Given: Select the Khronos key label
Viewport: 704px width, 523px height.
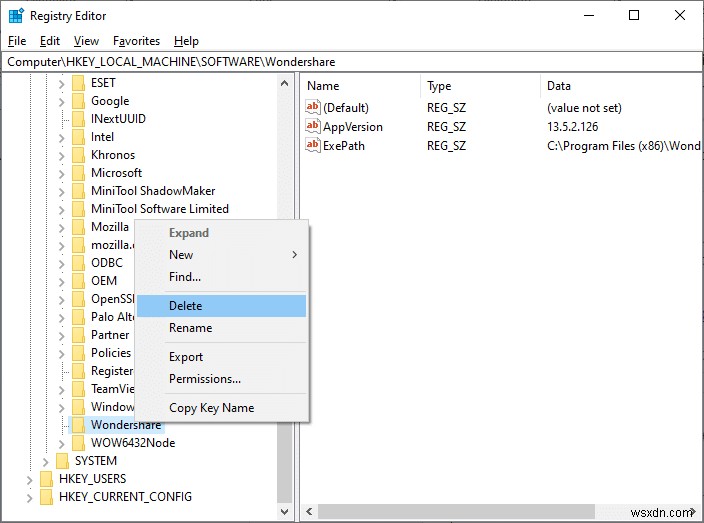Looking at the screenshot, I should click(x=113, y=155).
